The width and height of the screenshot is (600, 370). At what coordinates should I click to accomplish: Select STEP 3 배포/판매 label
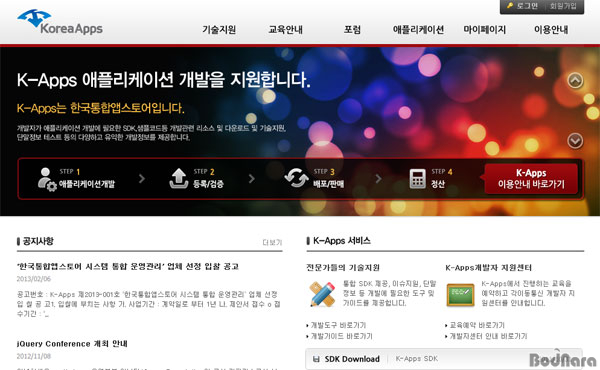328,184
